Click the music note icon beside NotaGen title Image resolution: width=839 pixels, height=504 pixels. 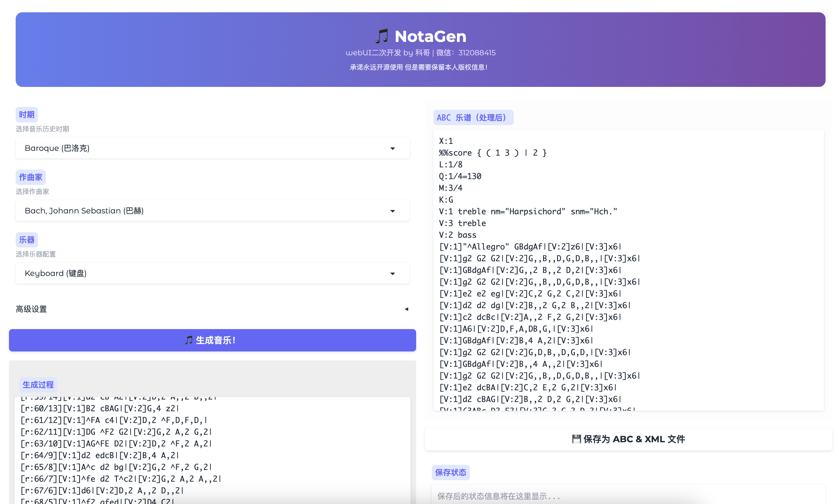click(x=381, y=36)
